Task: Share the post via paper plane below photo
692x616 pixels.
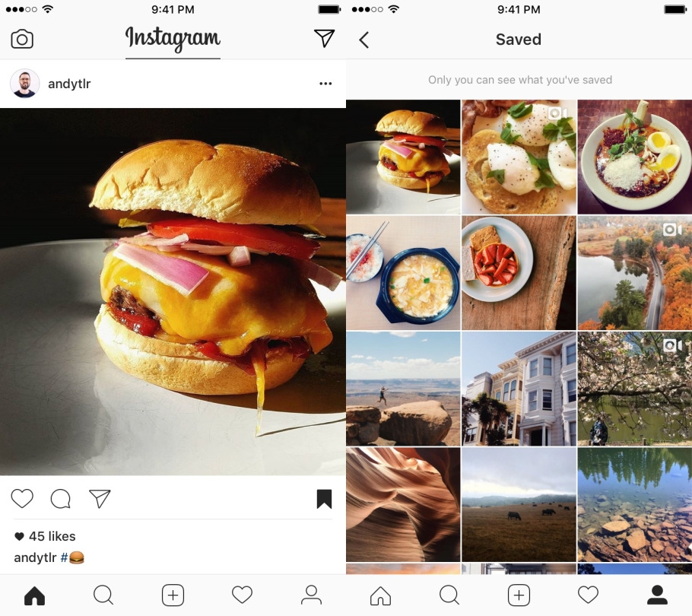Action: (x=100, y=499)
